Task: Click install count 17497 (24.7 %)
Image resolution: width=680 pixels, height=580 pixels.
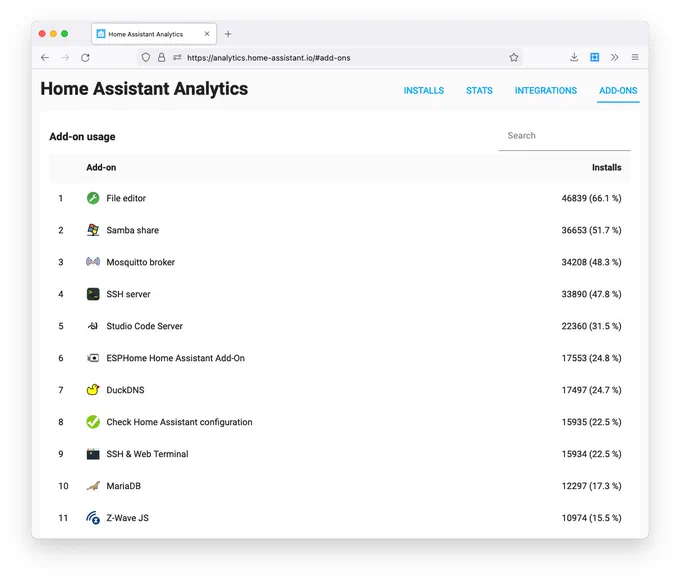Action: tap(591, 390)
